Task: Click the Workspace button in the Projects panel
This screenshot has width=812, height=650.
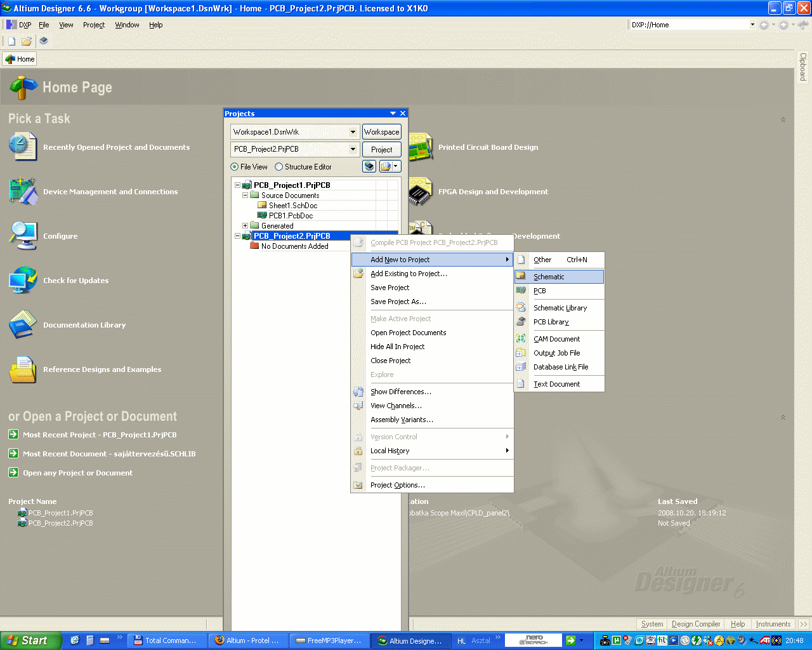Action: [x=382, y=132]
